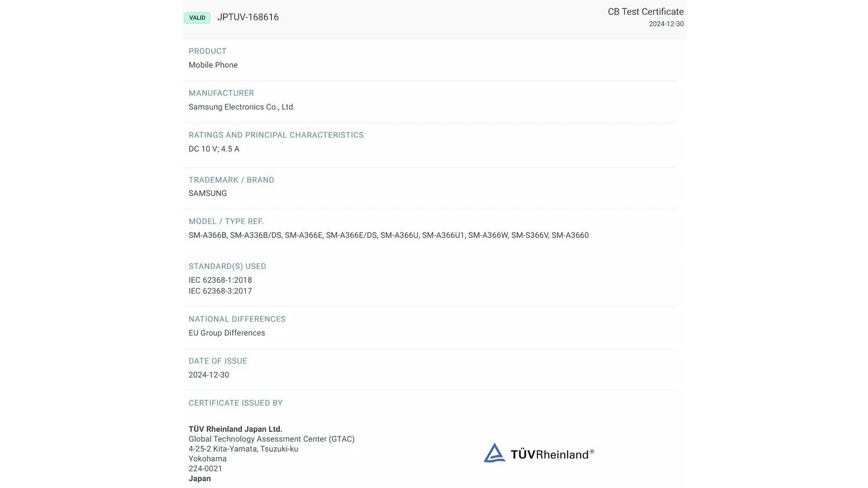868x488 pixels.
Task: Click the TÜV Rheinland triangle logo
Action: pos(494,453)
